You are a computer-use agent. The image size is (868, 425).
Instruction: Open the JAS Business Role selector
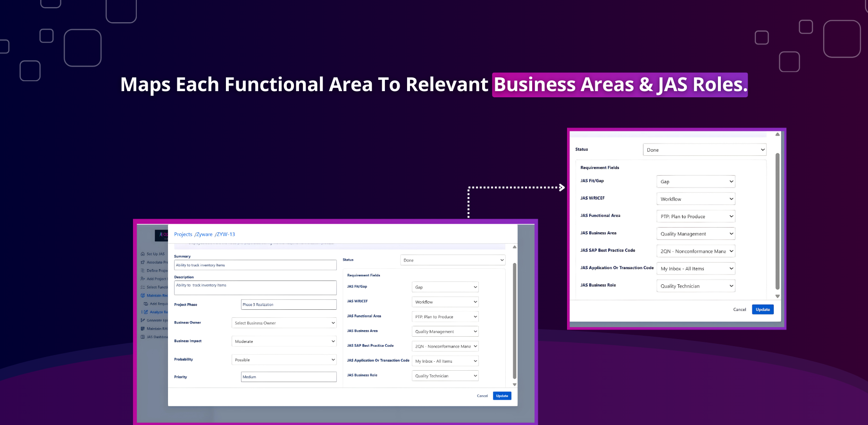(x=695, y=286)
